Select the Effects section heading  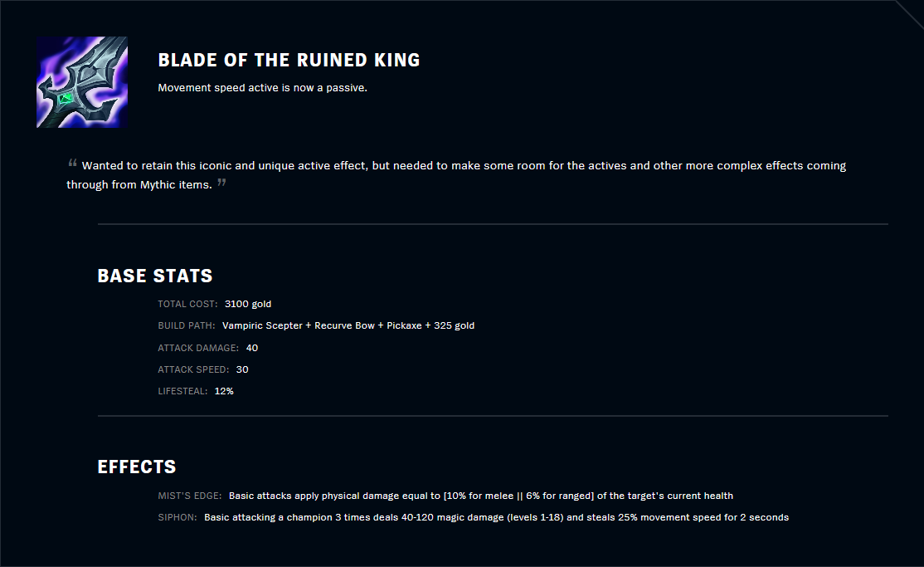[137, 467]
